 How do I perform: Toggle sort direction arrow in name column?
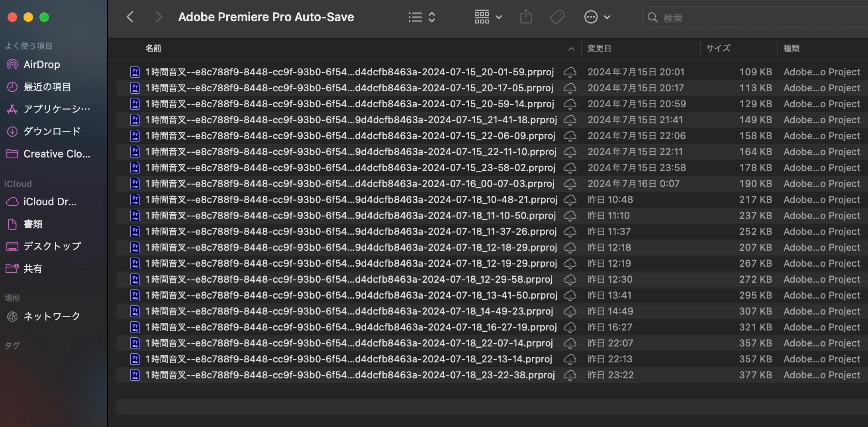pos(571,49)
